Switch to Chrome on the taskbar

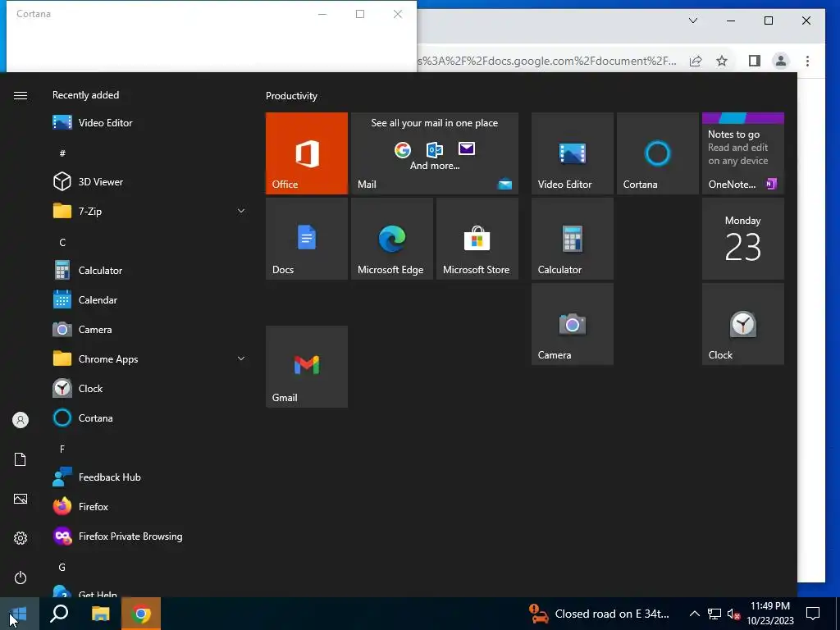tap(141, 614)
